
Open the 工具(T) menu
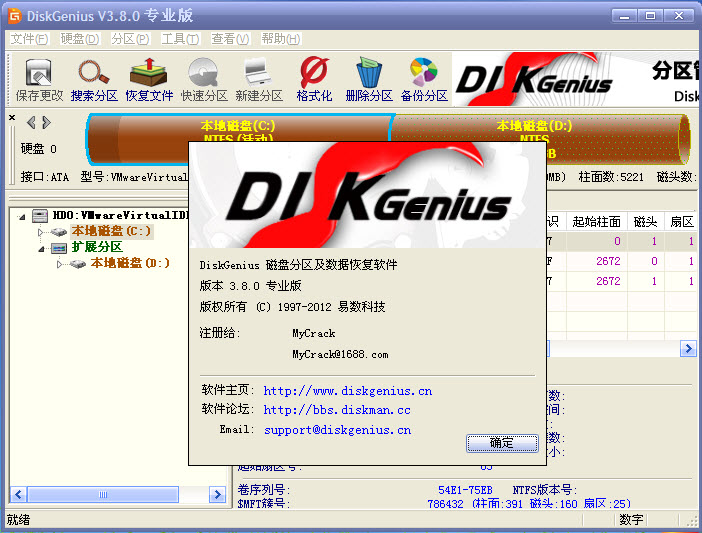pos(180,39)
